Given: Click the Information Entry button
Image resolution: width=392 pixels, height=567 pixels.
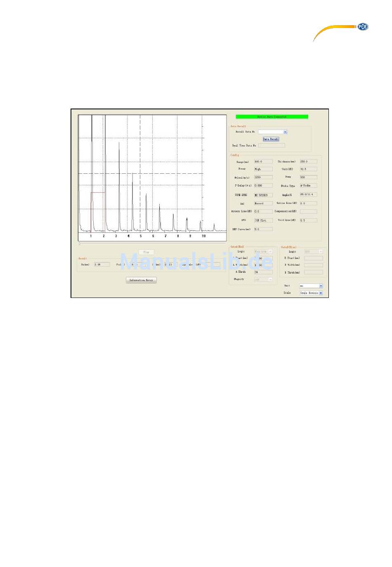Looking at the screenshot, I should 141,280.
